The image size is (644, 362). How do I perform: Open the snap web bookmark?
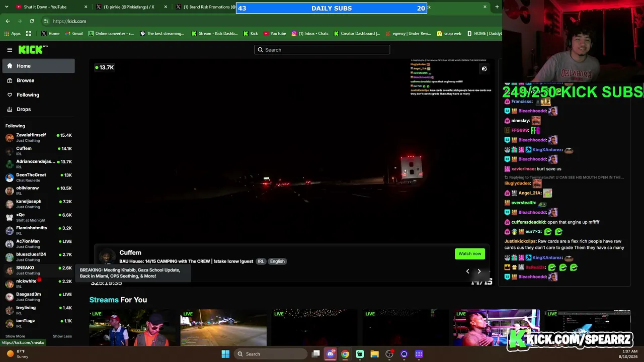click(x=449, y=34)
